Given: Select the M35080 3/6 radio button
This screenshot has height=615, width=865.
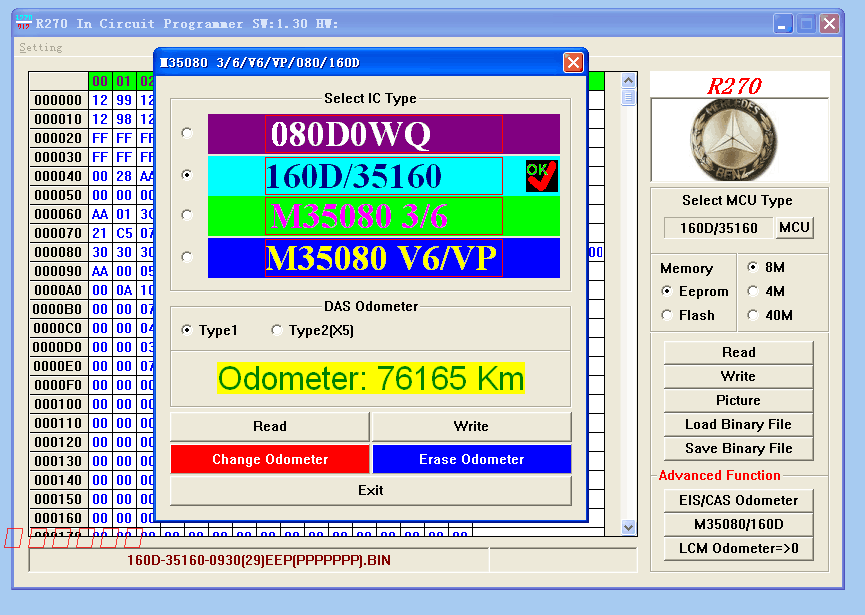Looking at the screenshot, I should pyautogui.click(x=187, y=215).
